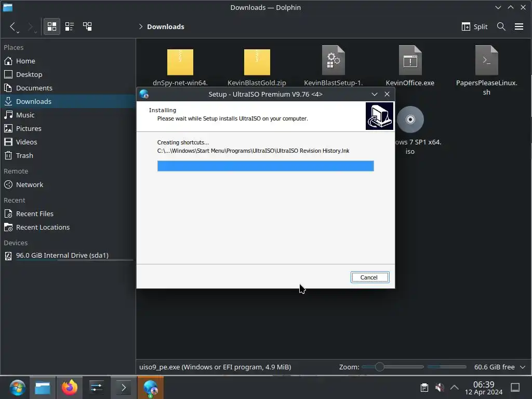This screenshot has height=399, width=532.
Task: Open Music in the Places panel
Action: (x=68, y=115)
